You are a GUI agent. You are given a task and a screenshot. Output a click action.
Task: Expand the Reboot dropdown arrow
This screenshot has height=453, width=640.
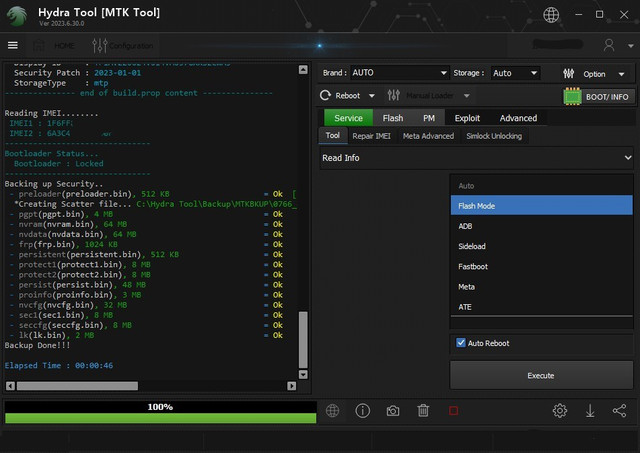(371, 96)
